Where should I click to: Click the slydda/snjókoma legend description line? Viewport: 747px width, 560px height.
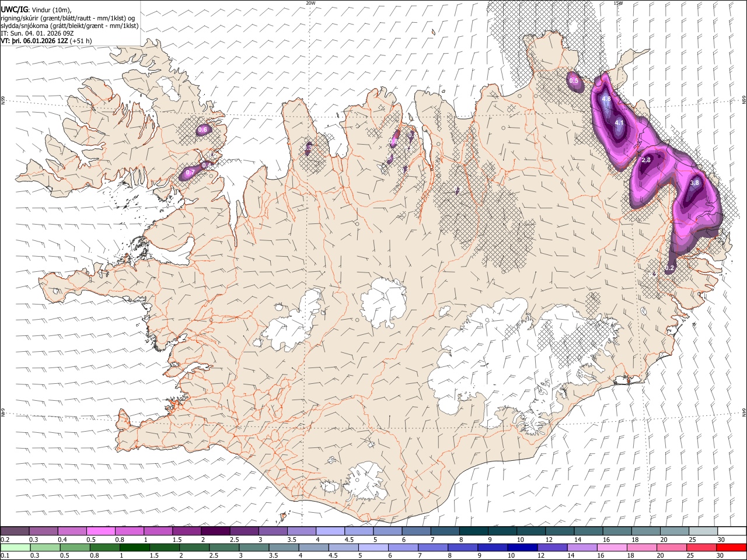point(69,26)
